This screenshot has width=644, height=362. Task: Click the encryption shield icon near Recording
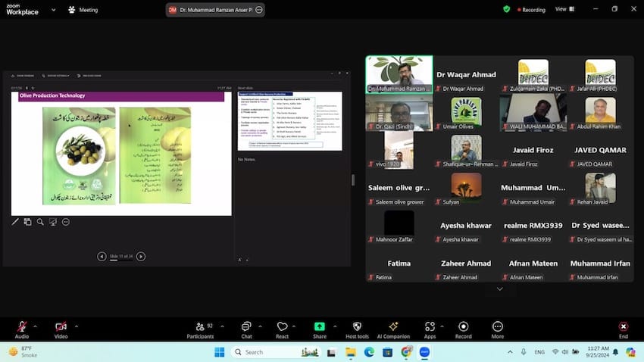tap(506, 9)
